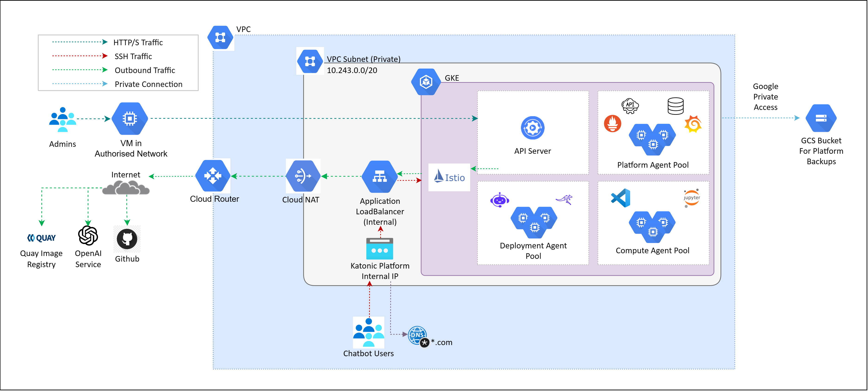Select the Google Private Access label

click(x=766, y=97)
